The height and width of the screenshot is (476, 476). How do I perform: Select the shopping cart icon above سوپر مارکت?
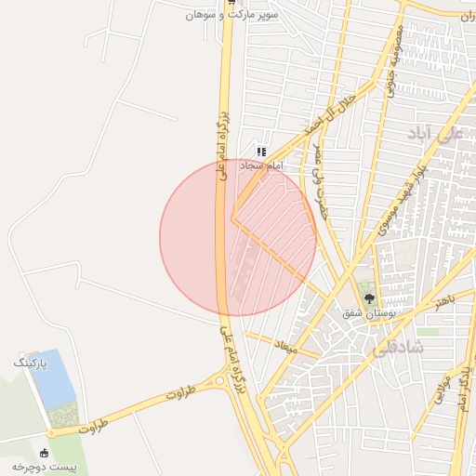tap(231, 2)
